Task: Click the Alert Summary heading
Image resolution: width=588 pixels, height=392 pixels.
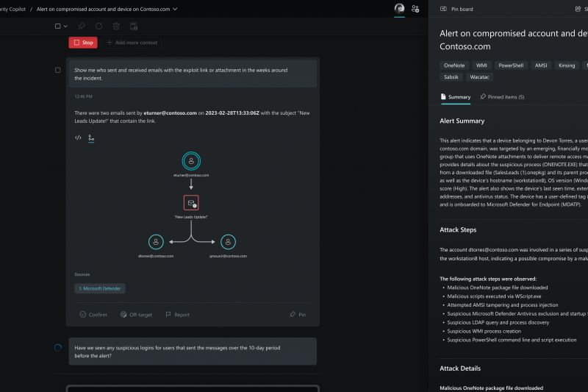Action: click(x=462, y=121)
